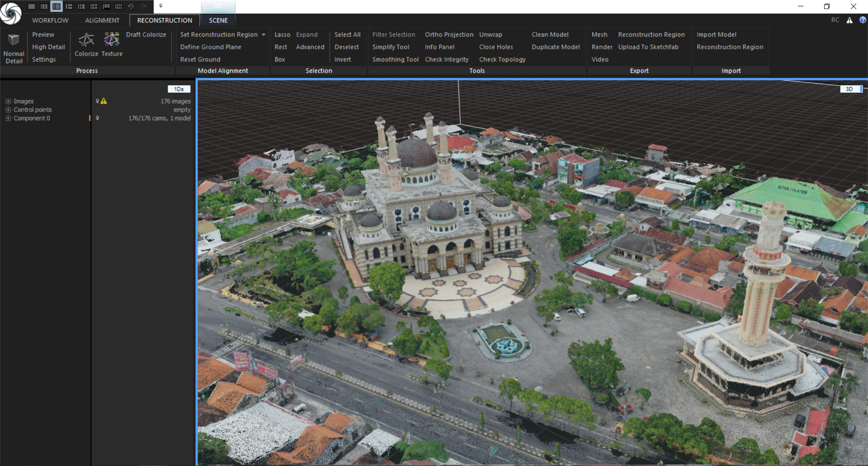
Task: Click the 1Ds view label in left panel
Action: (179, 89)
